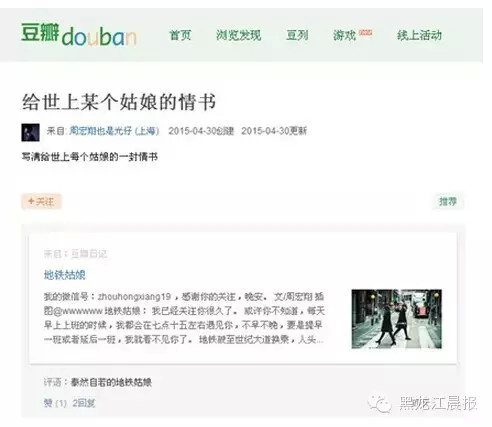
Task: Click the article excerpt text block
Action: point(184,318)
